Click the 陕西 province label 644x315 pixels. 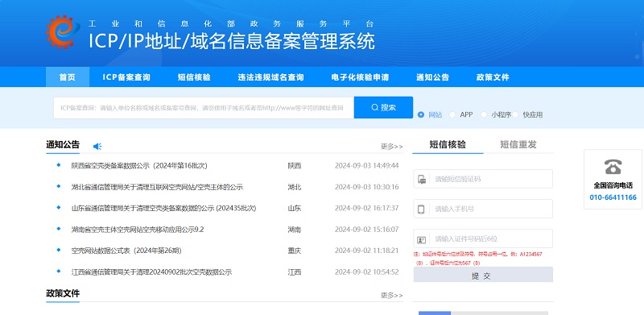click(295, 166)
